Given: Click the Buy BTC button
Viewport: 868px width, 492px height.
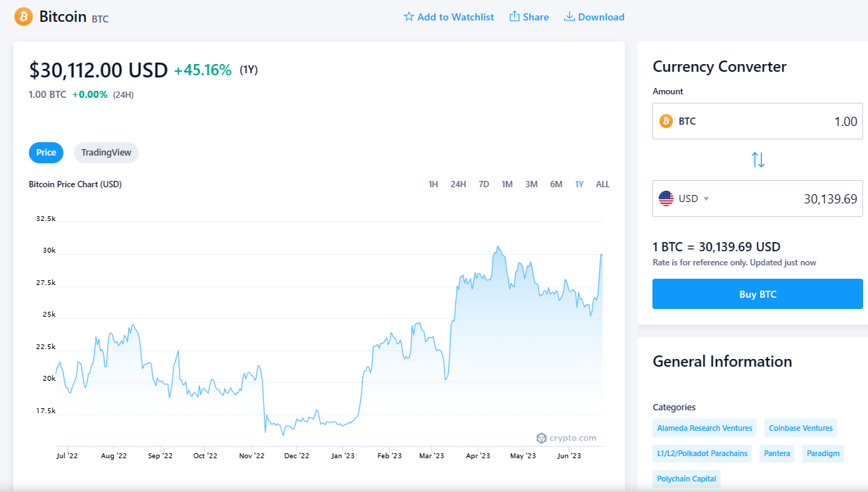Looking at the screenshot, I should click(x=757, y=294).
